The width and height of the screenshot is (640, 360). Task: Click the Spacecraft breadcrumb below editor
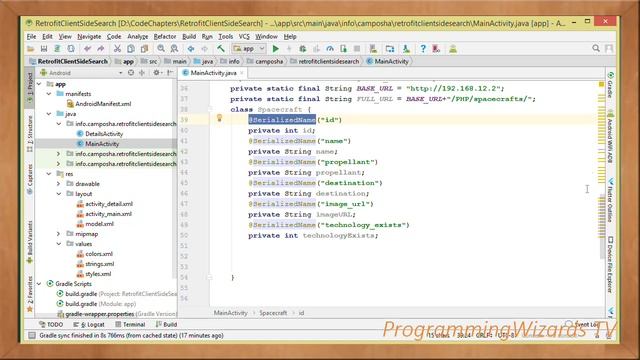tap(273, 313)
